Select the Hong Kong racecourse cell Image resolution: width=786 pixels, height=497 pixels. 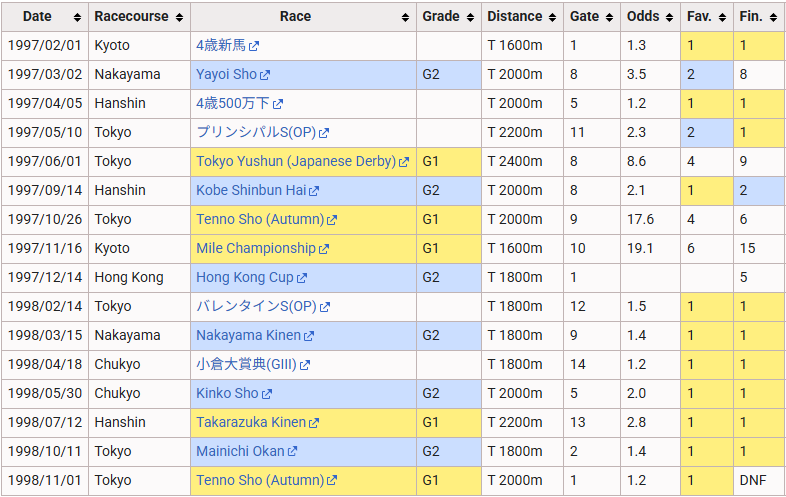pyautogui.click(x=139, y=277)
